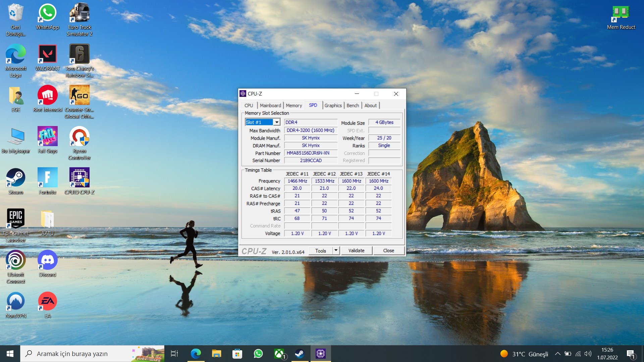Open WhatsApp desktop shortcut
This screenshot has height=362, width=644.
(x=47, y=17)
